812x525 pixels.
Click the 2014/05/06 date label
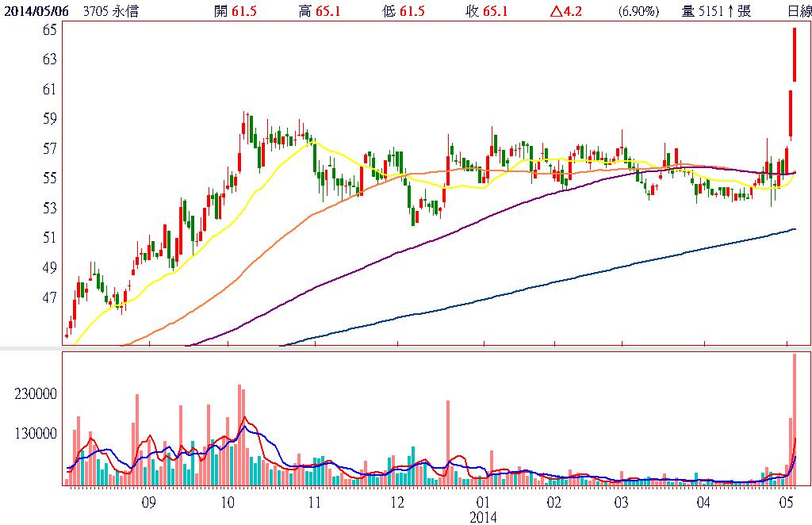(35, 11)
